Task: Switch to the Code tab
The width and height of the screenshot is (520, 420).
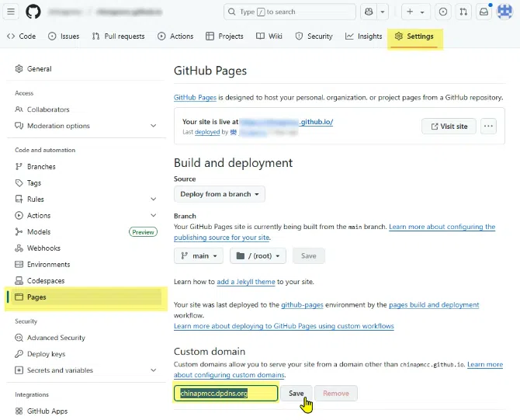Action: click(x=22, y=36)
